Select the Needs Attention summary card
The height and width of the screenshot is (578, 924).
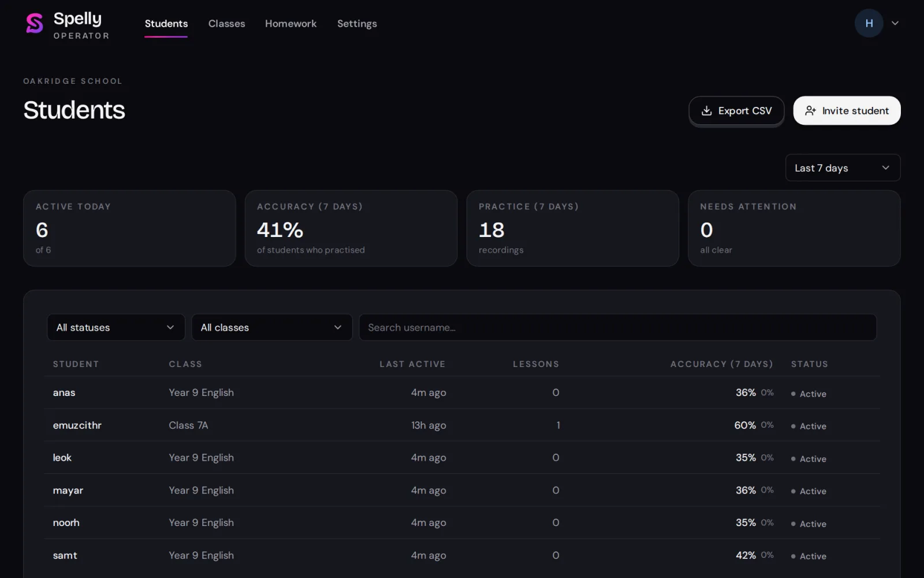(x=794, y=228)
